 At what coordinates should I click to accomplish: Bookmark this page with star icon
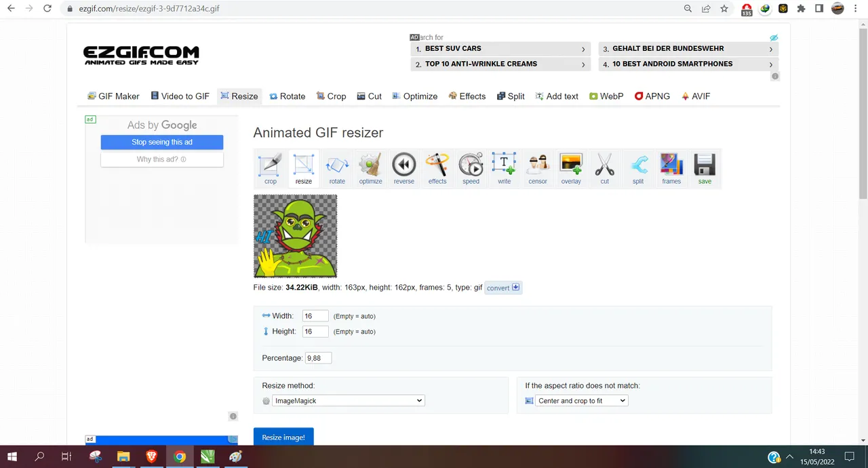pyautogui.click(x=724, y=9)
